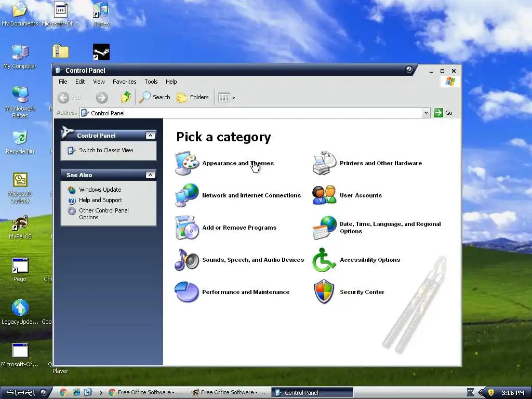The image size is (532, 399).
Task: Select the User Accounts icon
Action: [324, 195]
